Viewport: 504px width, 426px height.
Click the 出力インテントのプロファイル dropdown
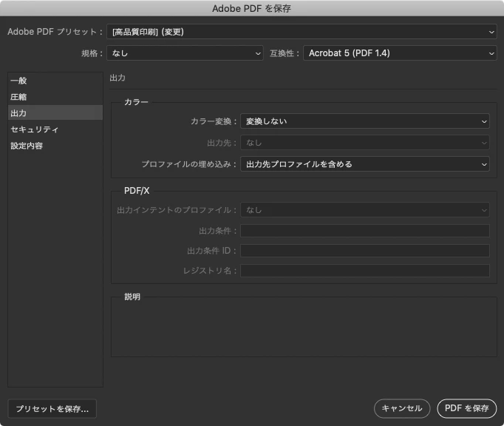point(365,210)
